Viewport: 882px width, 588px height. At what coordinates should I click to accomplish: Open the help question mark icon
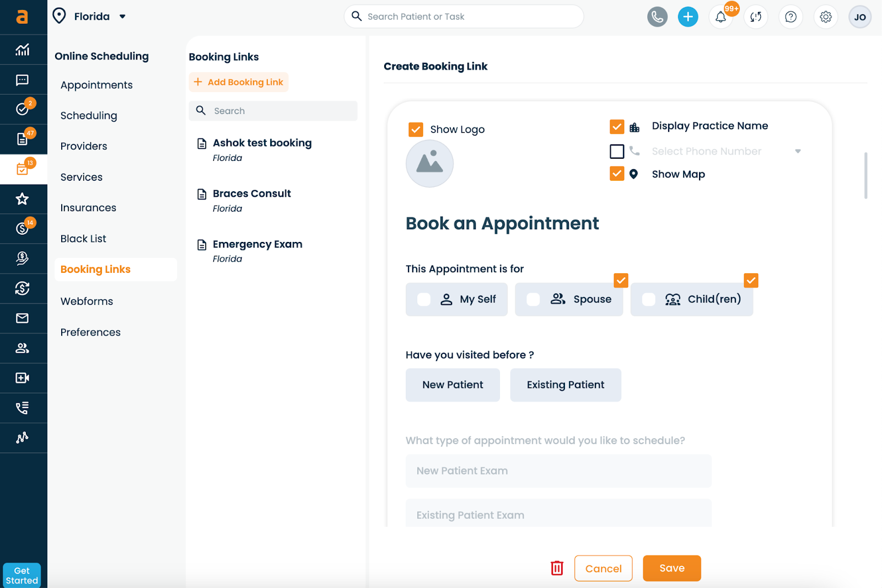point(790,17)
